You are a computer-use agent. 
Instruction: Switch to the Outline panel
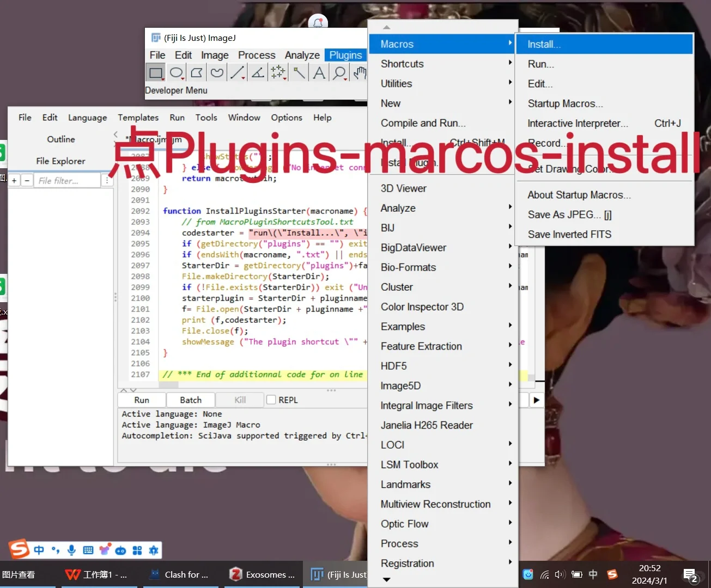61,139
